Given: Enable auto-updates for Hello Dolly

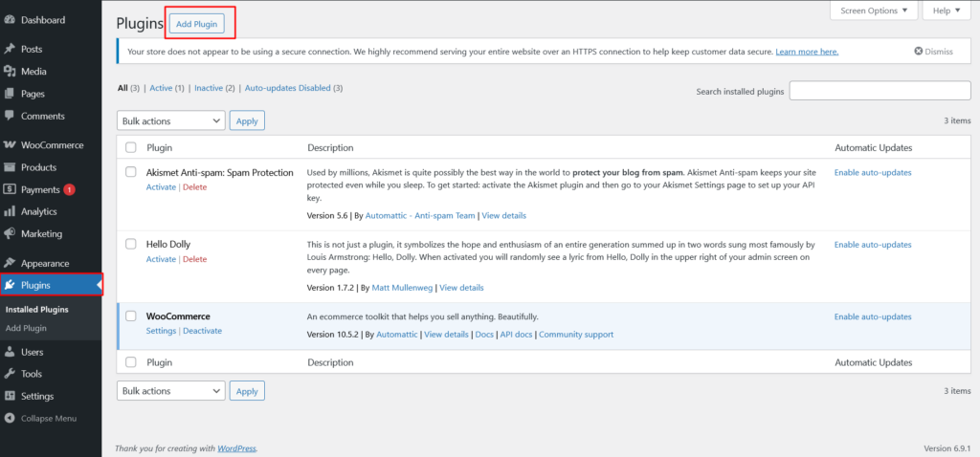Looking at the screenshot, I should [873, 245].
